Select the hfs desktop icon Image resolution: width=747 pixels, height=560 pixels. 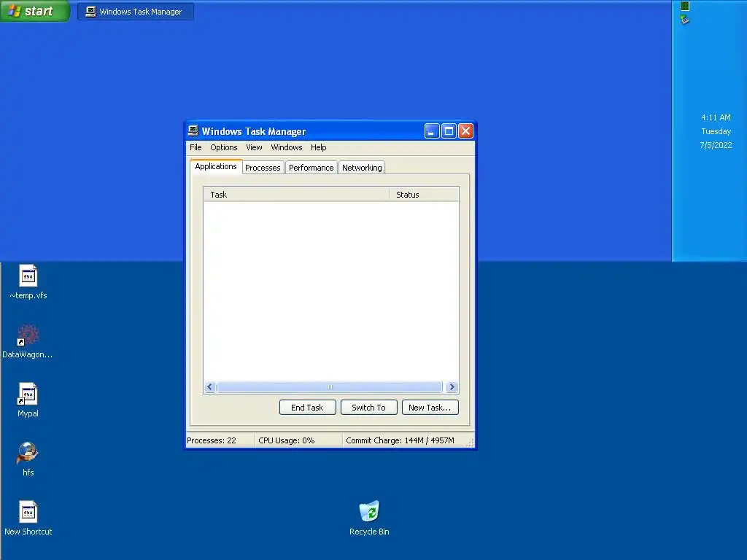(28, 459)
